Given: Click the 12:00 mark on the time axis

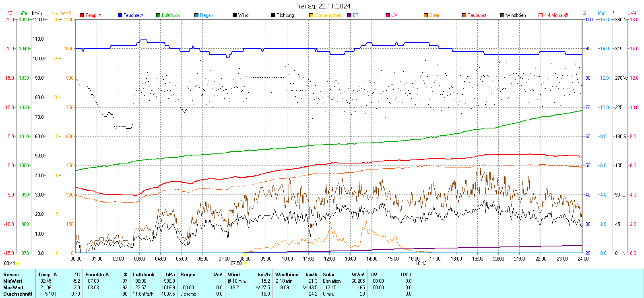Looking at the screenshot, I should pos(330,259).
